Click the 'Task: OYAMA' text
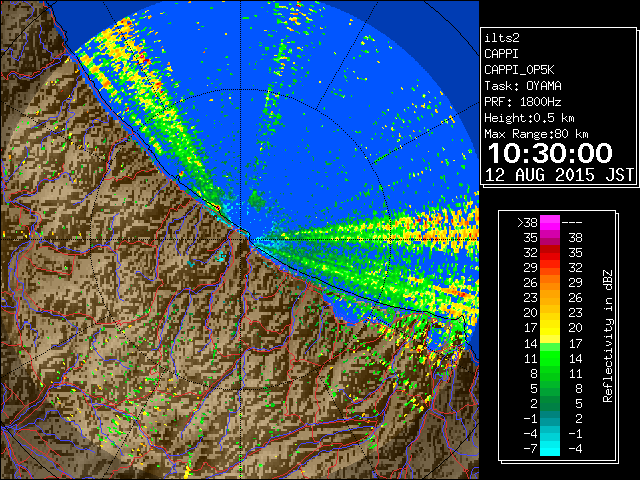640x480 pixels. tap(523, 86)
